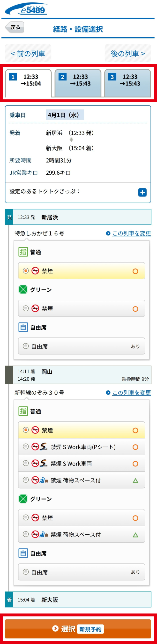Screen dimensions: 157x644
Task: Choose green 禁煙 荷物スペース付 on のぞみ
Action: 26,534
